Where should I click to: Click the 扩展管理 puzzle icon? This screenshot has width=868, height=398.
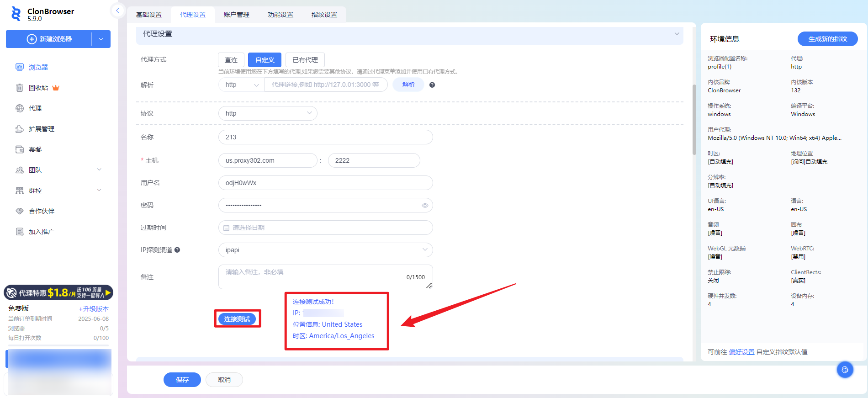(20, 129)
